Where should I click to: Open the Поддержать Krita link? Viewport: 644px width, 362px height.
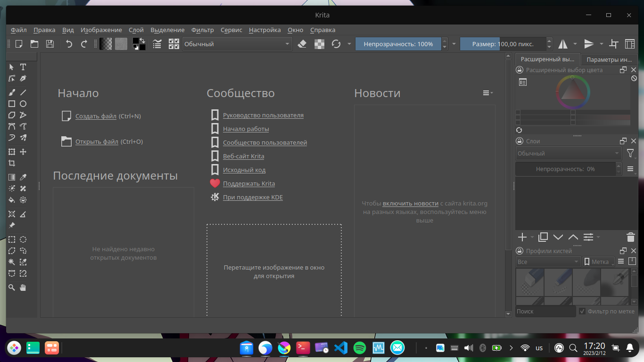pos(249,183)
